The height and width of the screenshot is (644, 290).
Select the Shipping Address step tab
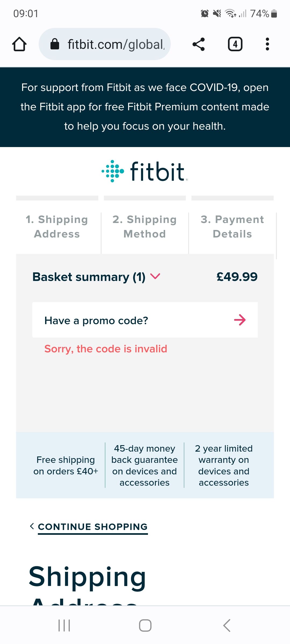57,227
